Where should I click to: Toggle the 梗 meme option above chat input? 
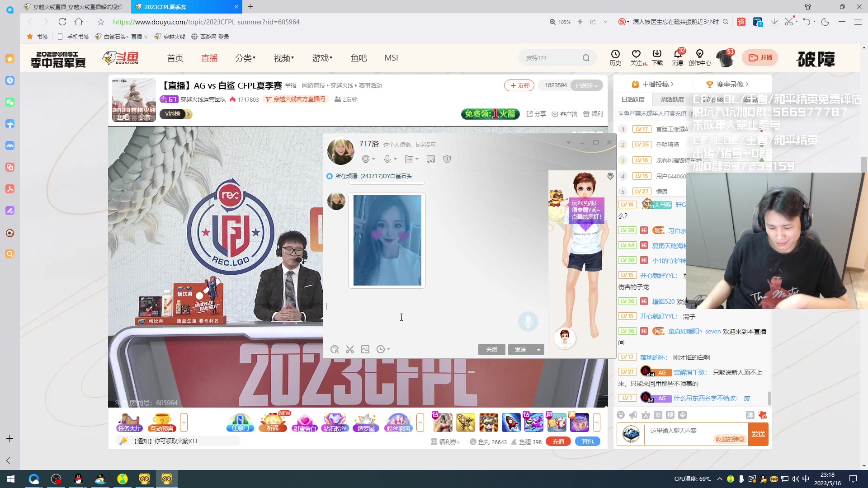pyautogui.click(x=670, y=415)
